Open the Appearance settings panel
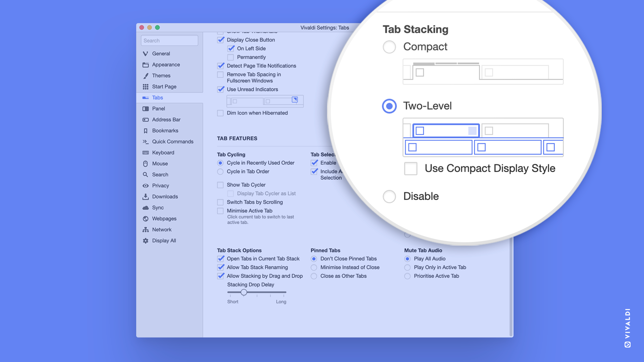 [x=166, y=64]
